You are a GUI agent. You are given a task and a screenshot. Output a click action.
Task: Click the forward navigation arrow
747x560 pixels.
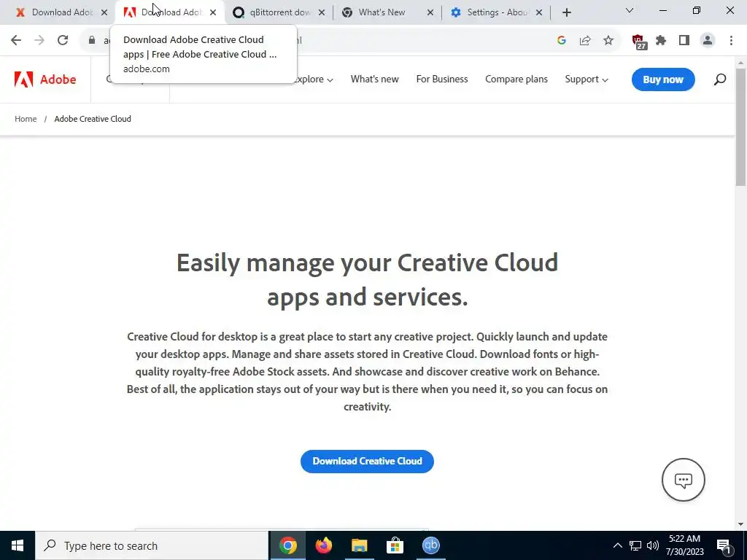point(39,40)
